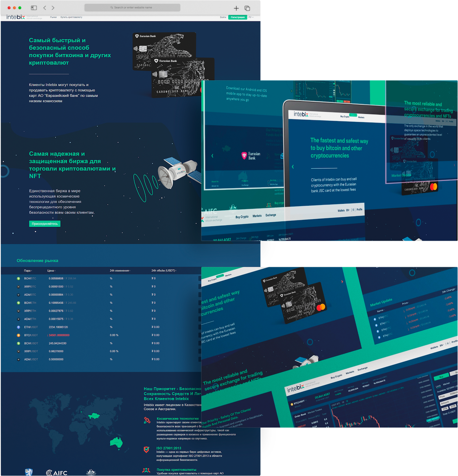This screenshot has width=458, height=476.
Task: Click the XRP coin icon in XRP/ETH row
Action: [18, 311]
